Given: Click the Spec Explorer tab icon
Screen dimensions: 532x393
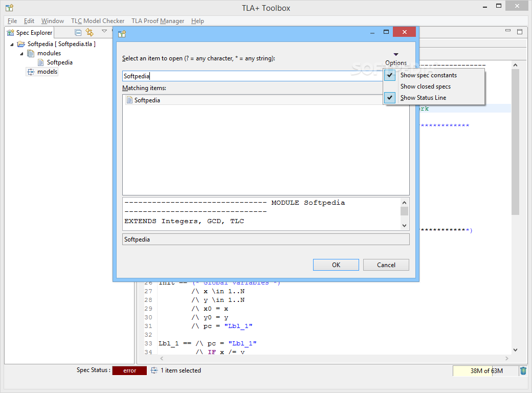Looking at the screenshot, I should click(11, 33).
